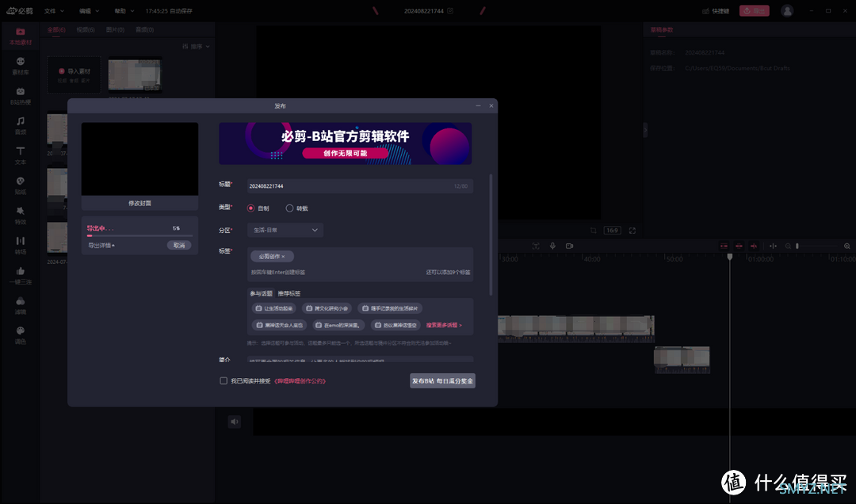Open the 转场 transitions panel
Image resolution: width=856 pixels, height=504 pixels.
click(x=20, y=246)
